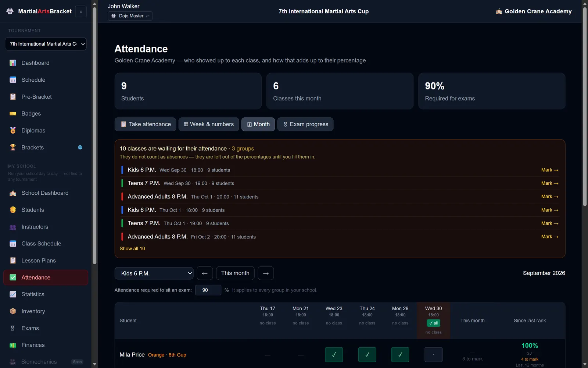Click the Lesson Plans clipboard icon

[x=13, y=261]
